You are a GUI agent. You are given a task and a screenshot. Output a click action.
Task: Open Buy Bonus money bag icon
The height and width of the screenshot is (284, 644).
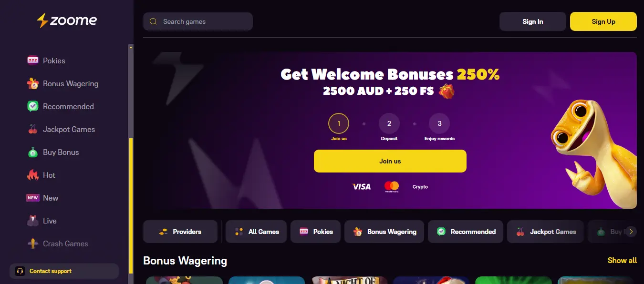pyautogui.click(x=32, y=152)
